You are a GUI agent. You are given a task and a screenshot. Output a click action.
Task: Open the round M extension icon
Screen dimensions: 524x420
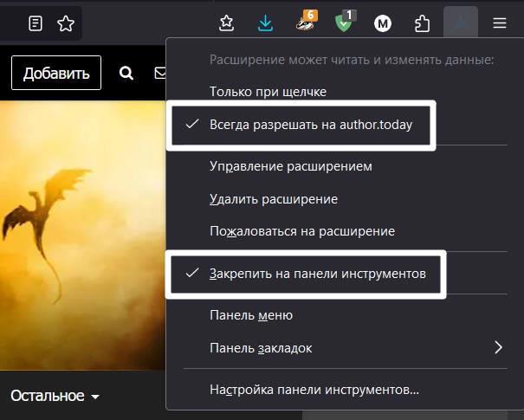[x=383, y=23]
